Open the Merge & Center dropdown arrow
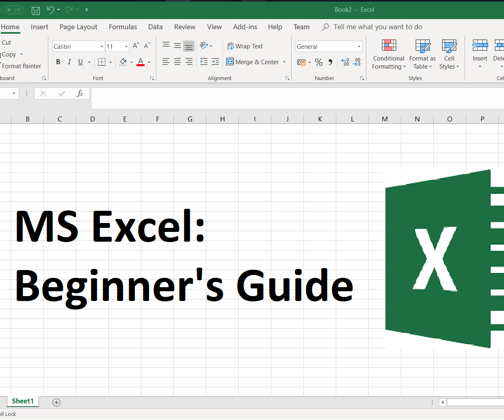The height and width of the screenshot is (420, 504). (284, 62)
